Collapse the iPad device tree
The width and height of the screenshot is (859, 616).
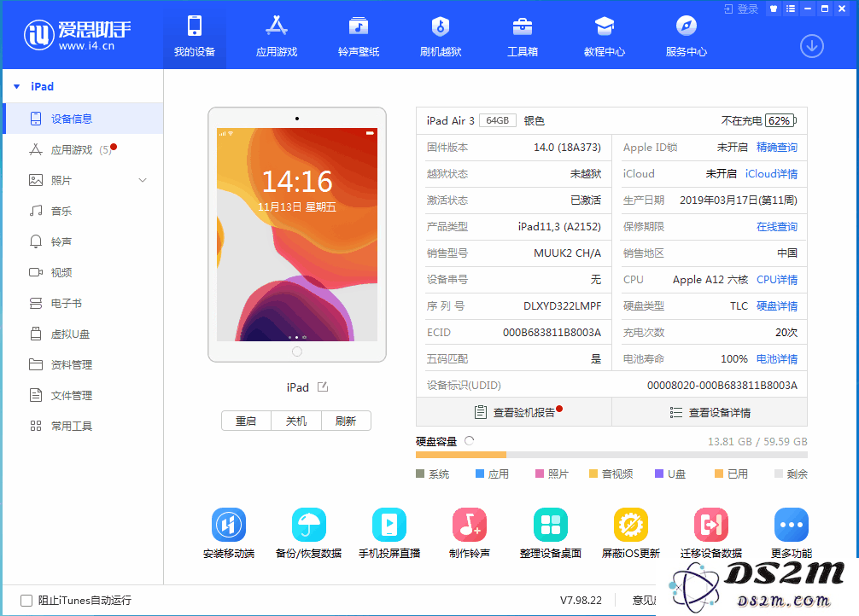16,86
